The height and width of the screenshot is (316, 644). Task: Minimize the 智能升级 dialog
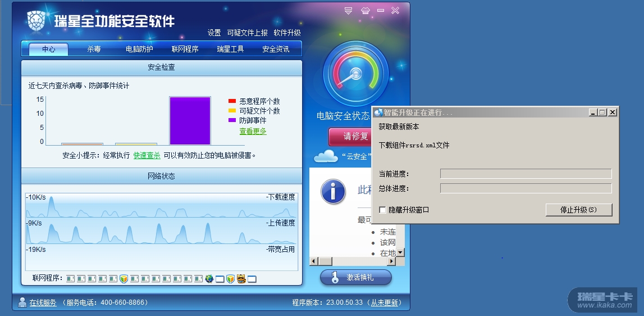point(593,112)
